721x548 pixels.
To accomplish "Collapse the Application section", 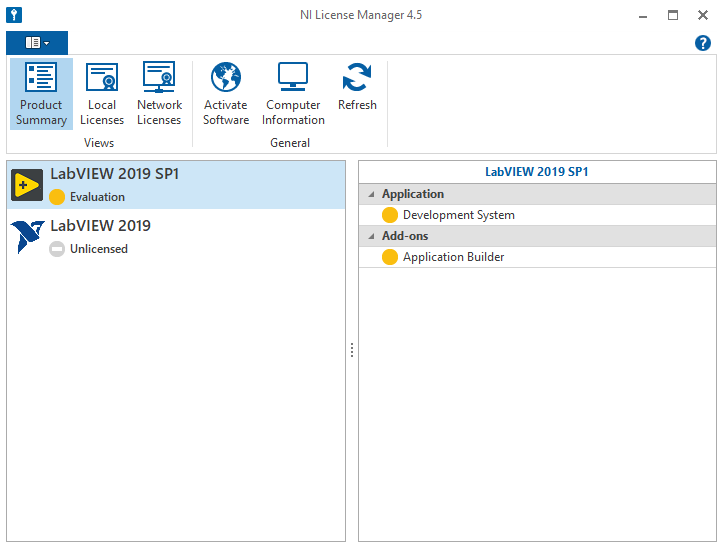I will (371, 194).
